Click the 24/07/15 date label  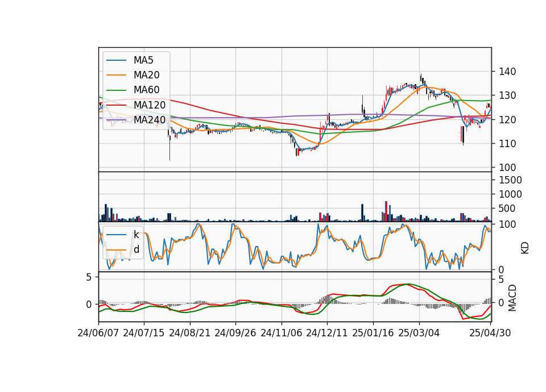coord(144,333)
